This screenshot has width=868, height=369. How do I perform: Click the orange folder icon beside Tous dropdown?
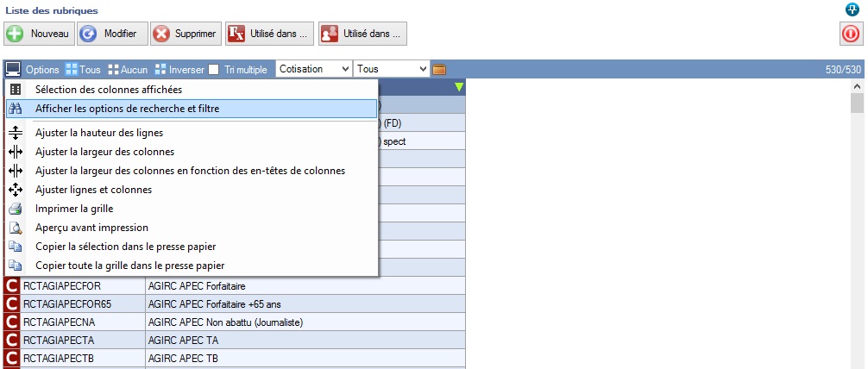click(x=439, y=69)
